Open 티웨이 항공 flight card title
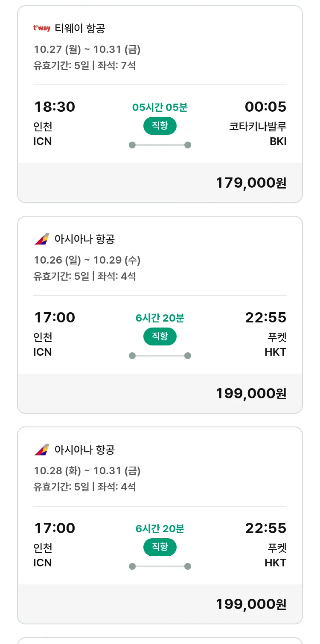Viewport: 320px width, 644px height. 80,29
